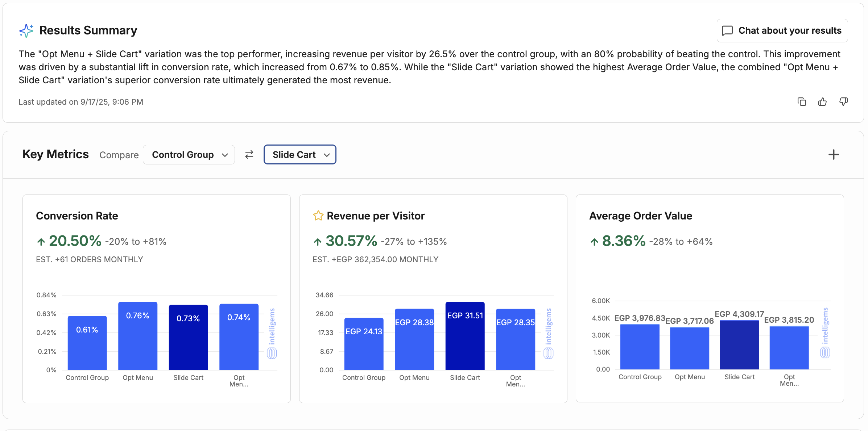The width and height of the screenshot is (868, 431).
Task: Click the EGP 31.51 Slide Cart revenue bar
Action: click(x=465, y=336)
